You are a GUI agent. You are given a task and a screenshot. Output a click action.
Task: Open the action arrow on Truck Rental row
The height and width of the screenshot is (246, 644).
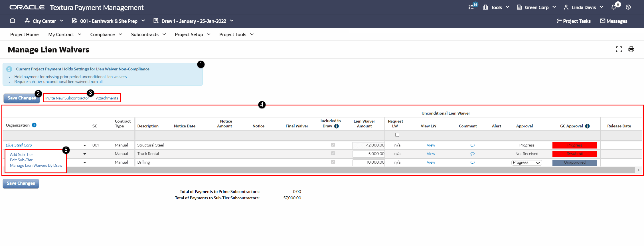coord(85,154)
